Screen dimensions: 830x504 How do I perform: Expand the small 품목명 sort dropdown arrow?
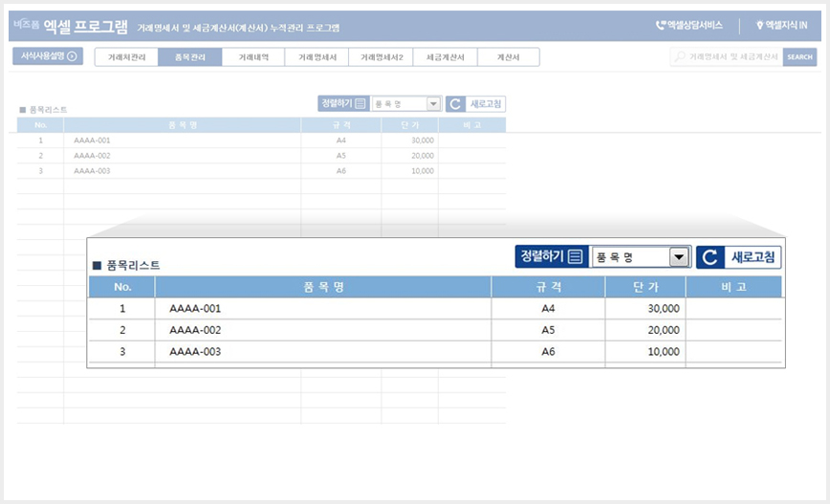pyautogui.click(x=433, y=103)
